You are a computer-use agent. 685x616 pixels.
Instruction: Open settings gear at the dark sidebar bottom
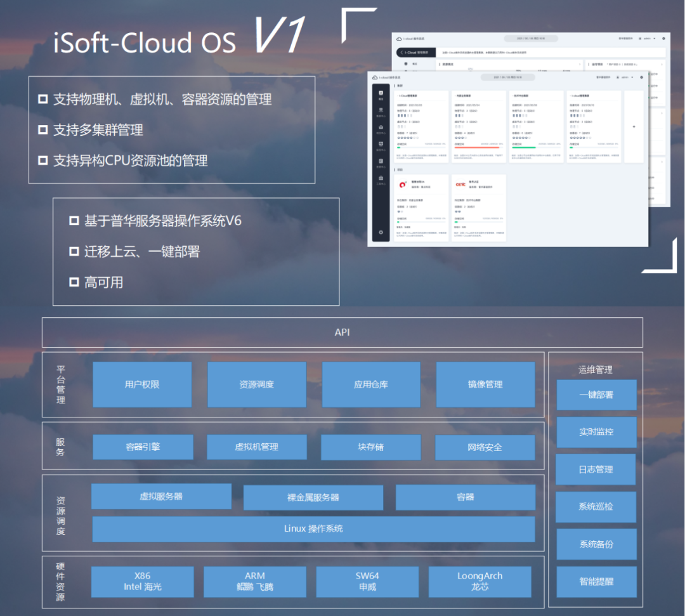(381, 232)
